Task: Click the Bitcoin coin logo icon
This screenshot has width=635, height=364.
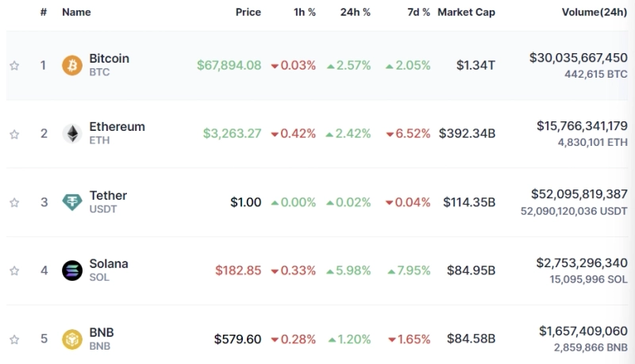Action: point(72,65)
